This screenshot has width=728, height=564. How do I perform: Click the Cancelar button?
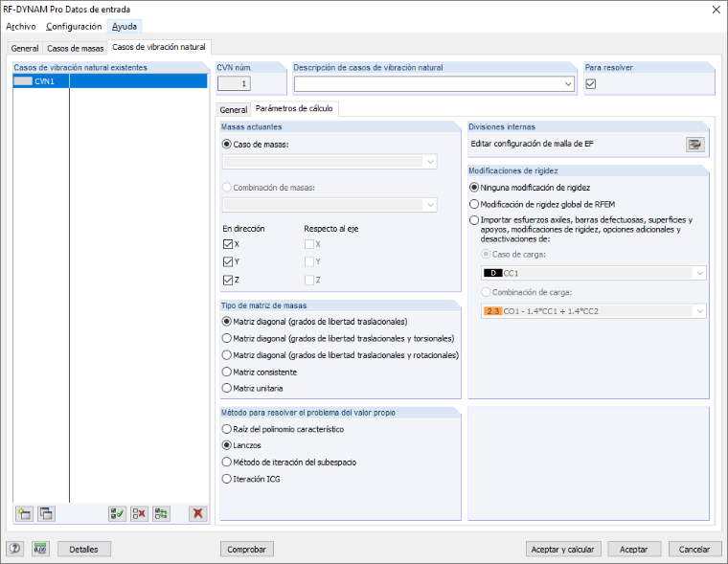point(694,549)
